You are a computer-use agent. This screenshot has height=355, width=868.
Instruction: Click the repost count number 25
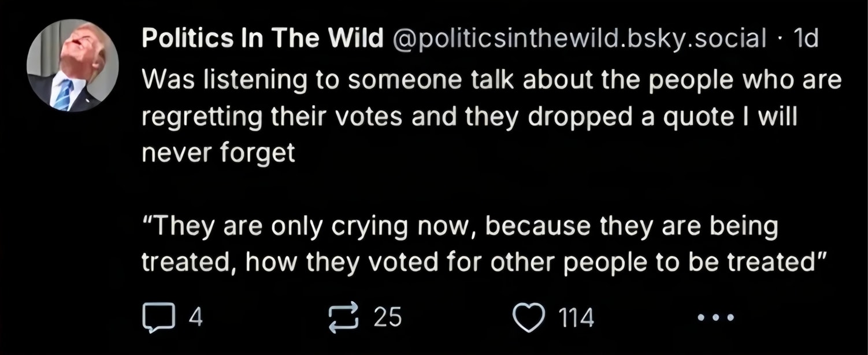coord(387,317)
